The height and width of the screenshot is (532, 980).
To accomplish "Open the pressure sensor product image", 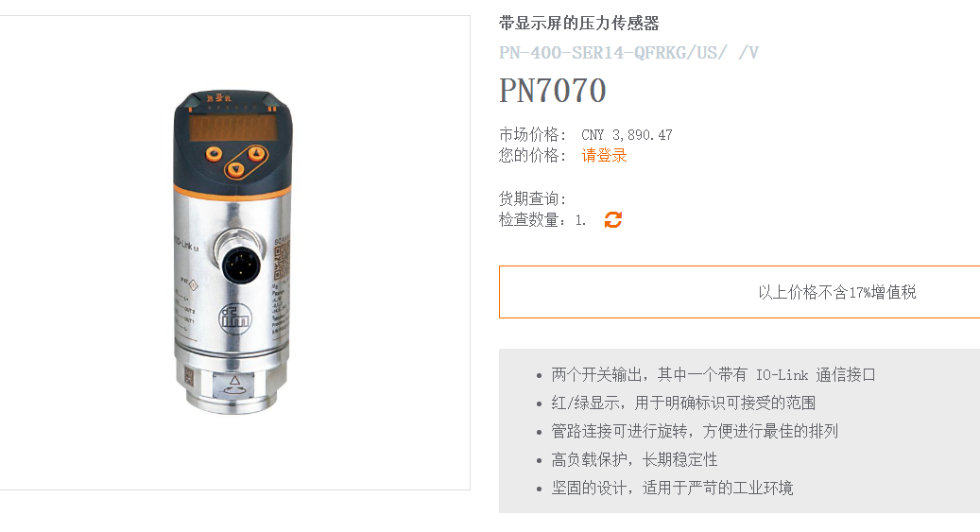I will tap(232, 252).
